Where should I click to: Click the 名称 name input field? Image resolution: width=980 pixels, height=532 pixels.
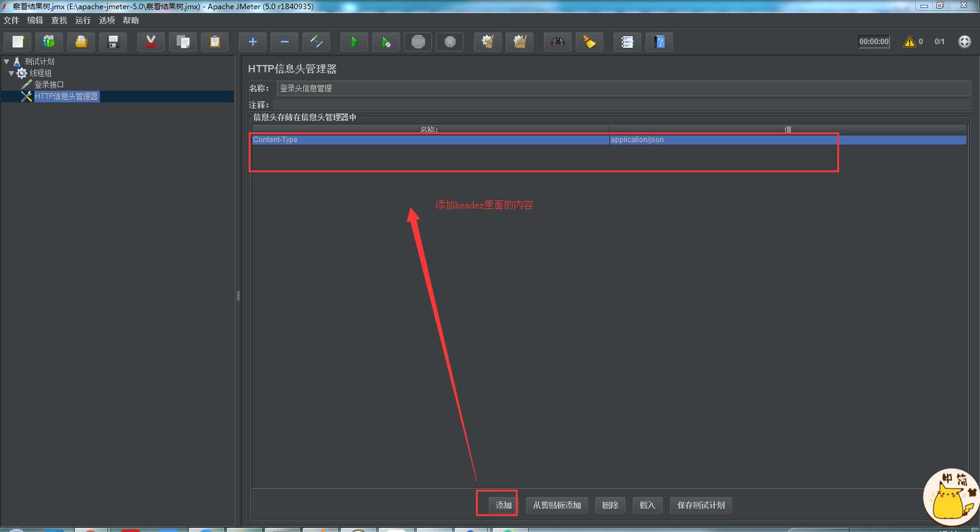[x=624, y=88]
